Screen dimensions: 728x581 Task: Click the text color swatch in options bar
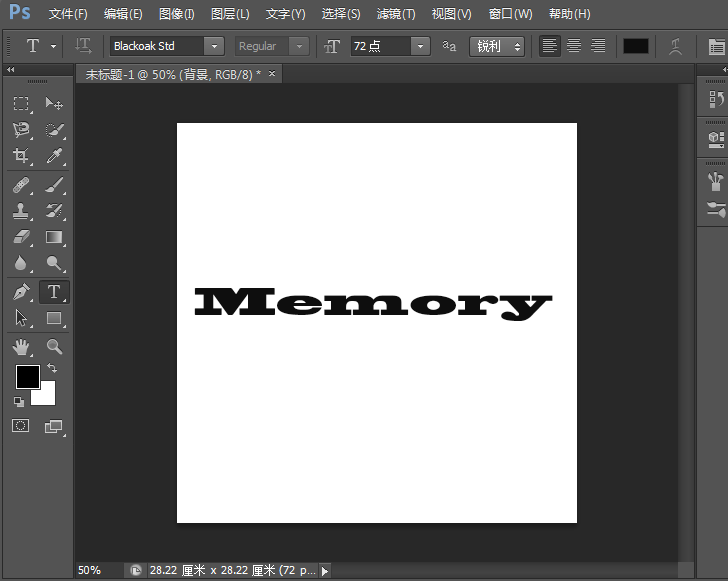click(x=636, y=46)
